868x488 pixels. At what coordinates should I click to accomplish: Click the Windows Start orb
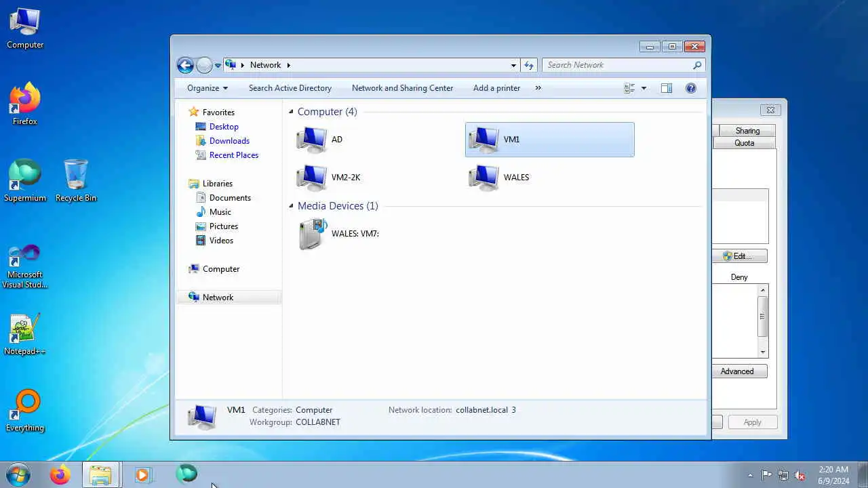pos(18,474)
